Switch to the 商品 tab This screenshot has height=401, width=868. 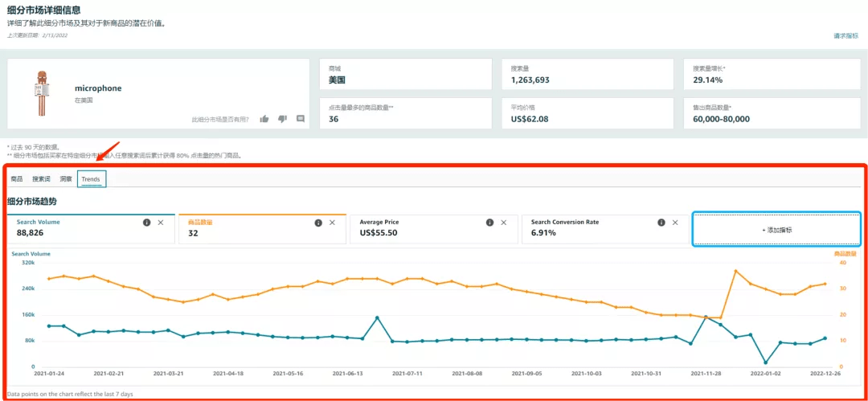click(17, 179)
